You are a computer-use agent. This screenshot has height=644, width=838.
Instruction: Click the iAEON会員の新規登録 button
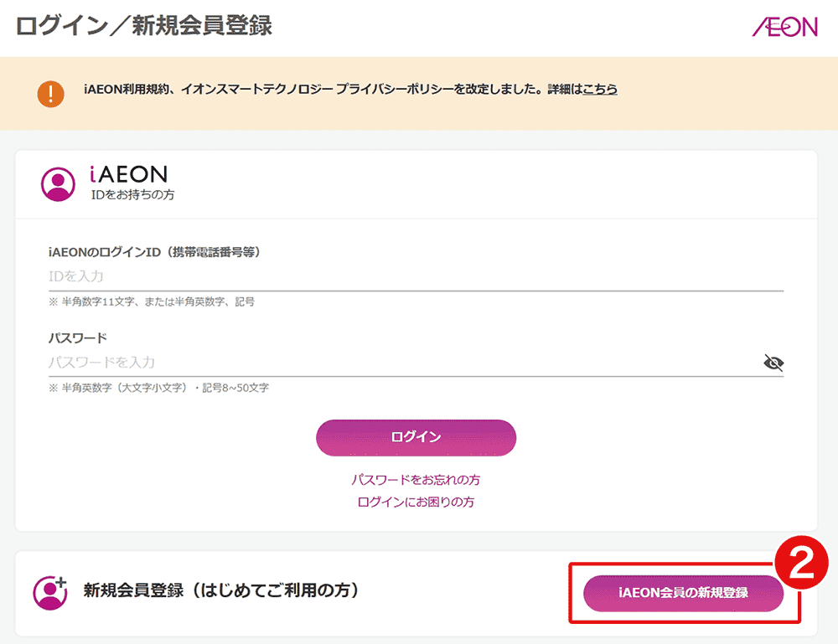tap(683, 593)
